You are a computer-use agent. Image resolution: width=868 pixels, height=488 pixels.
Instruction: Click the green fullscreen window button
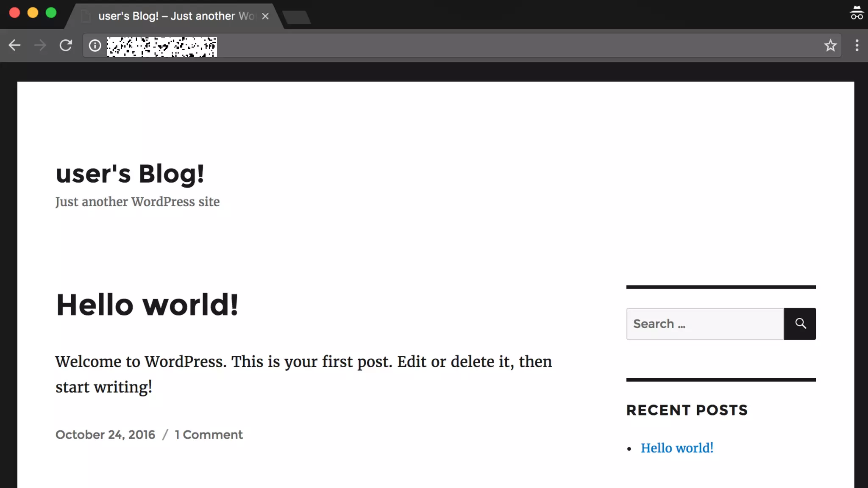click(x=51, y=13)
